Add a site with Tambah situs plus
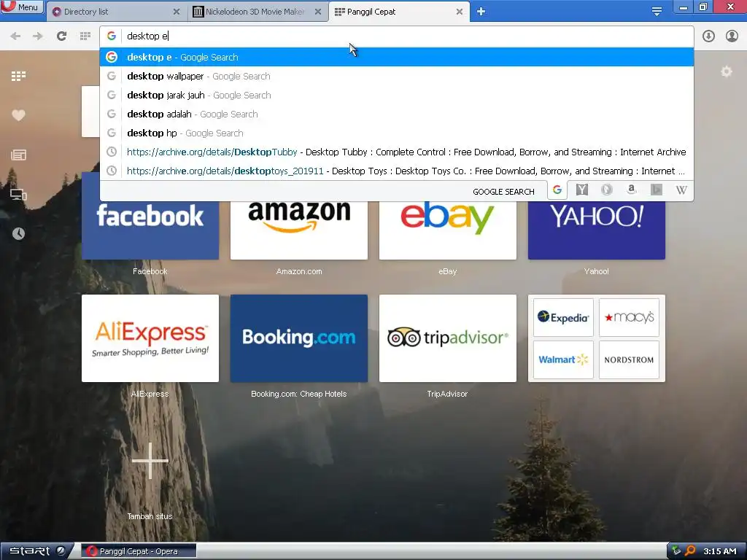747x560 pixels. pyautogui.click(x=150, y=461)
